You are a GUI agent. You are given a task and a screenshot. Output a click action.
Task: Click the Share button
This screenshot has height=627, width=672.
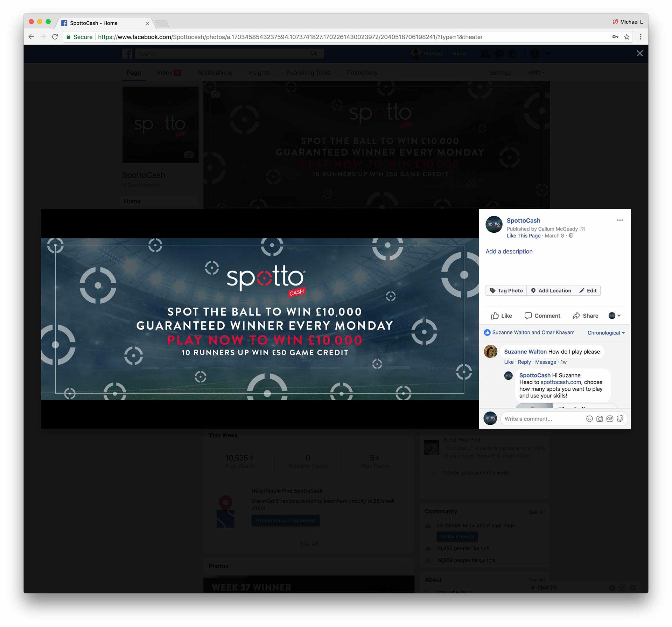[586, 316]
